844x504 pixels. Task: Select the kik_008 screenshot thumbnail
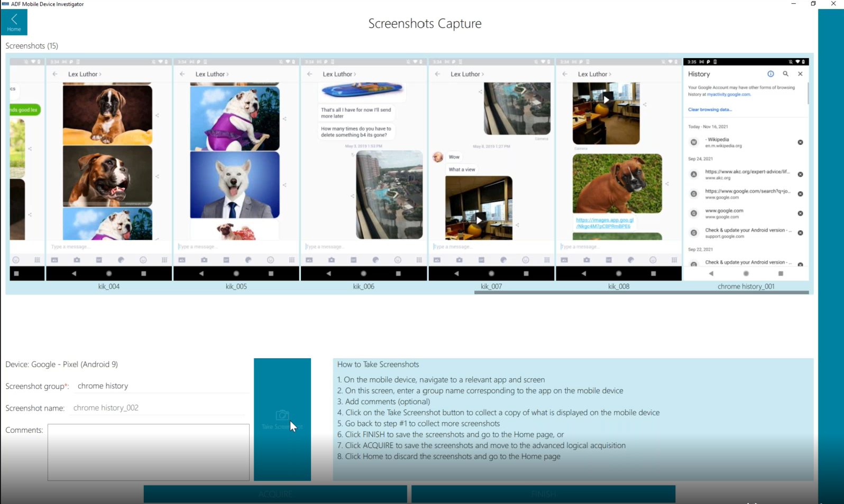pos(619,169)
